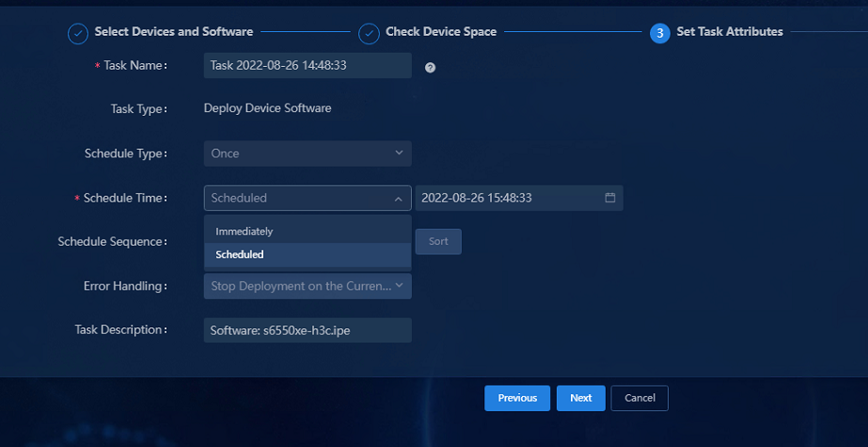The width and height of the screenshot is (868, 447).
Task: Click the Select Devices and Software checkmark icon
Action: click(78, 34)
